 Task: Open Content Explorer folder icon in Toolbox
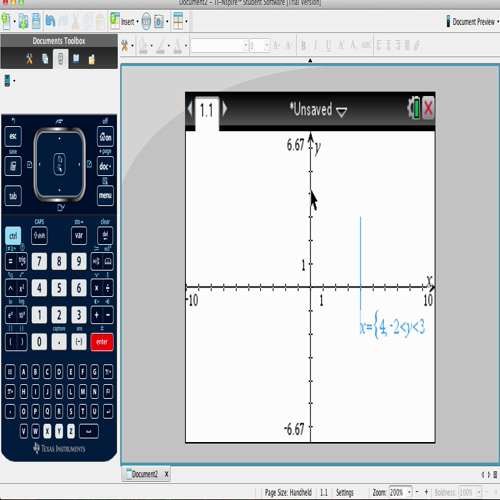click(x=91, y=59)
